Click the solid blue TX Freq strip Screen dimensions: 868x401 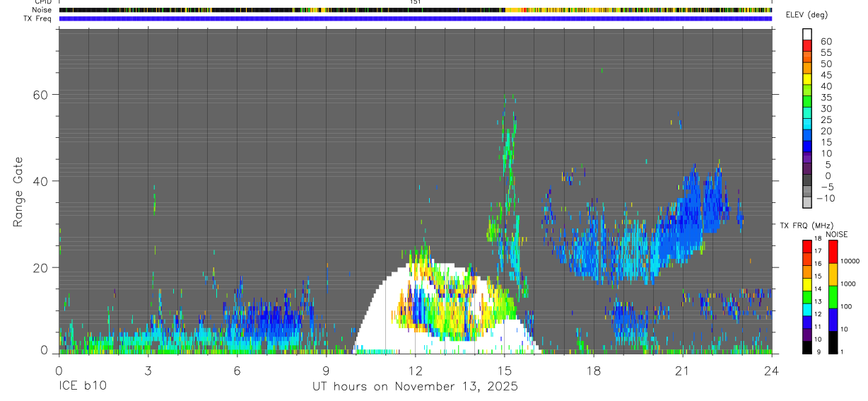[416, 18]
